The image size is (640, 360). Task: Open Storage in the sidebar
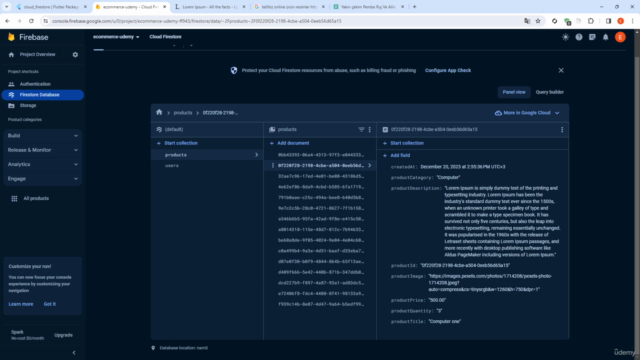[x=28, y=105]
